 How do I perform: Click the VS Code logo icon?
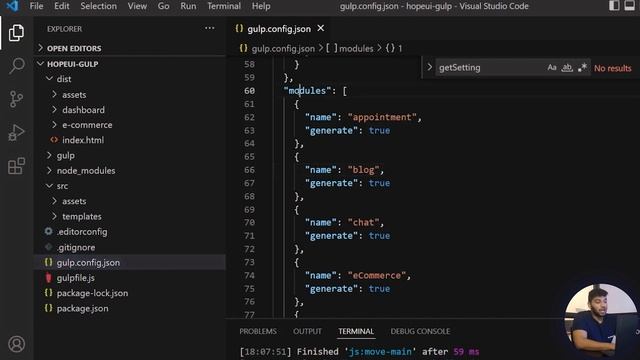12,6
